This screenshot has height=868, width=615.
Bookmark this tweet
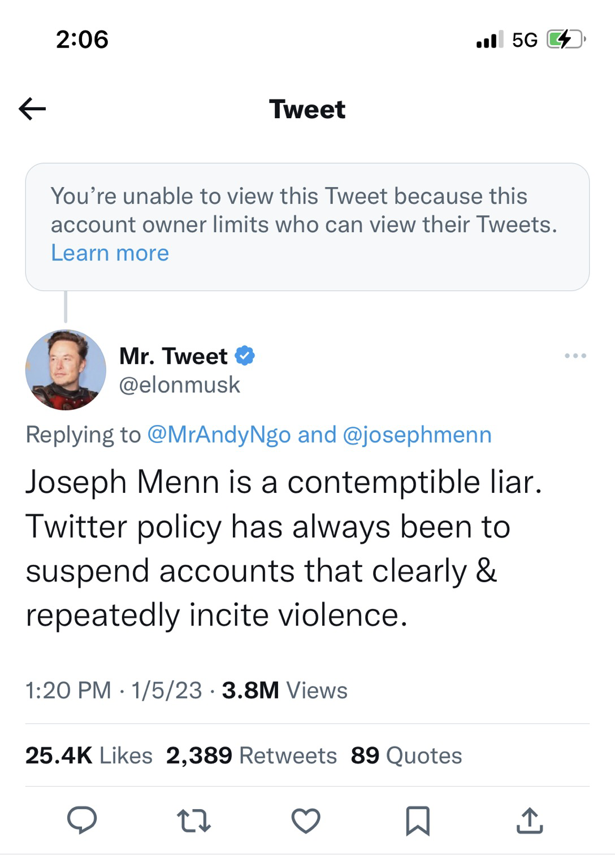click(418, 821)
